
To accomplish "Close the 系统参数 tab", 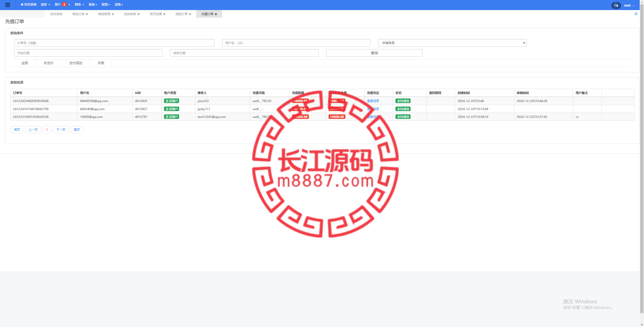I will click(x=139, y=14).
